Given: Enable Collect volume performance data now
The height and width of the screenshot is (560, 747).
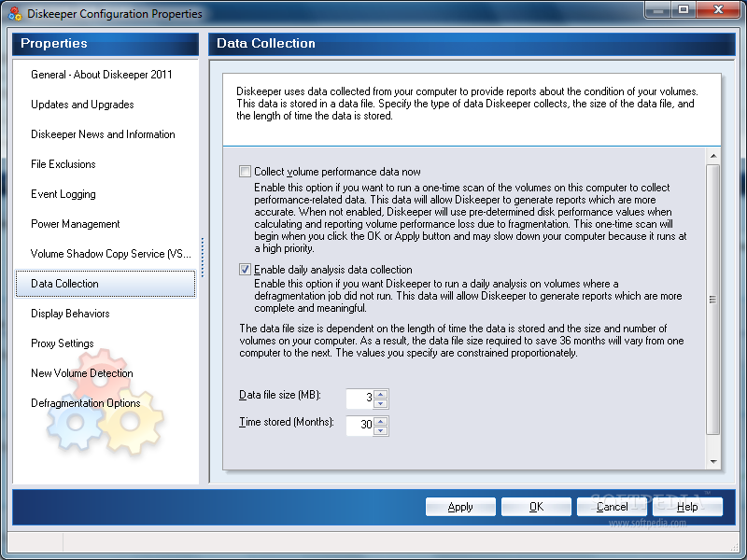Looking at the screenshot, I should click(x=245, y=172).
